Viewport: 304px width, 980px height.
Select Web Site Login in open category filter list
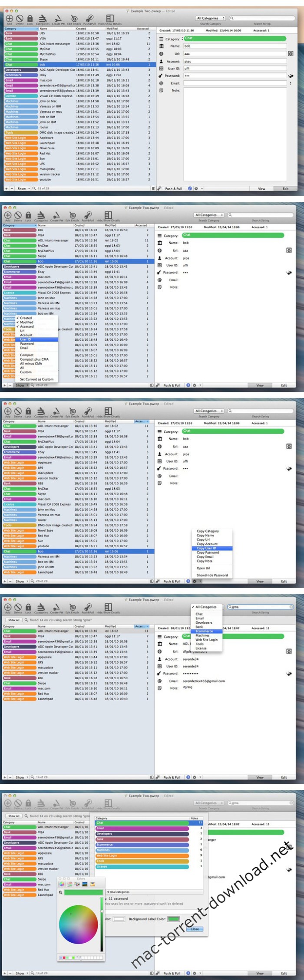pos(207,640)
